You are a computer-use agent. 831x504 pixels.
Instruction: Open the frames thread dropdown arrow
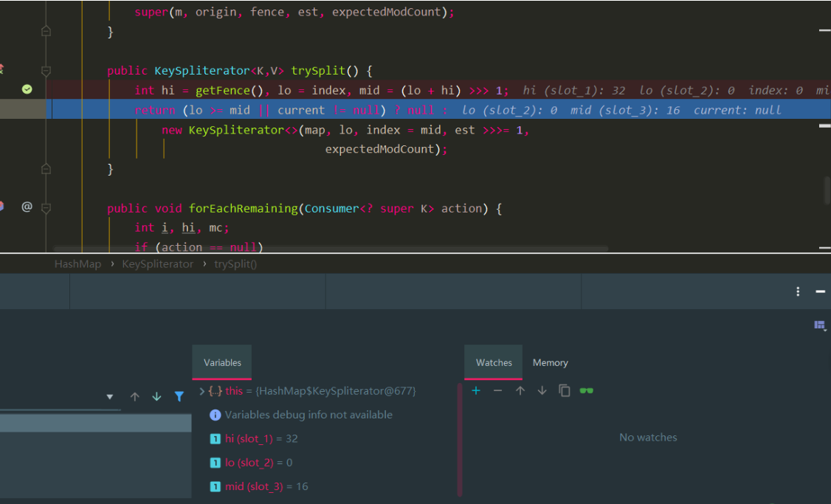[110, 396]
